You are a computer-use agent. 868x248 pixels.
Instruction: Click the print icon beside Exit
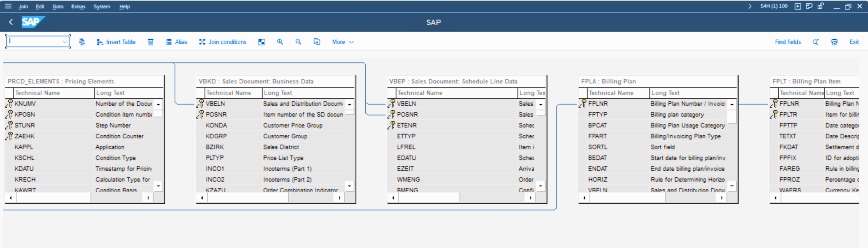(x=834, y=42)
